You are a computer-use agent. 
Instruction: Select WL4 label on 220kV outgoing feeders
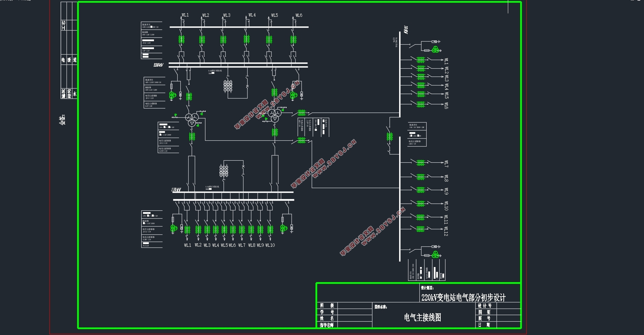pos(252,15)
